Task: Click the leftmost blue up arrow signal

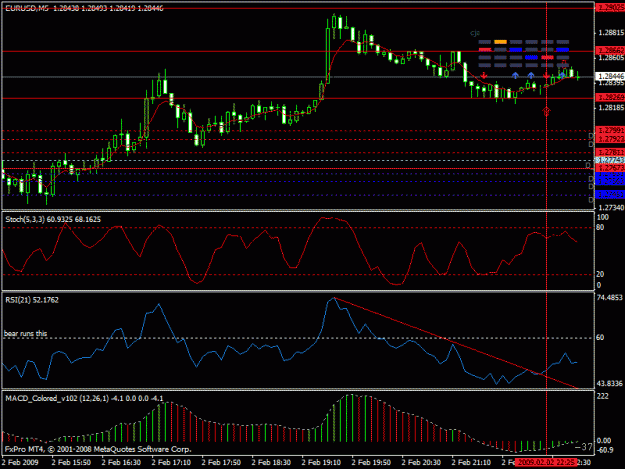Action: pos(515,75)
